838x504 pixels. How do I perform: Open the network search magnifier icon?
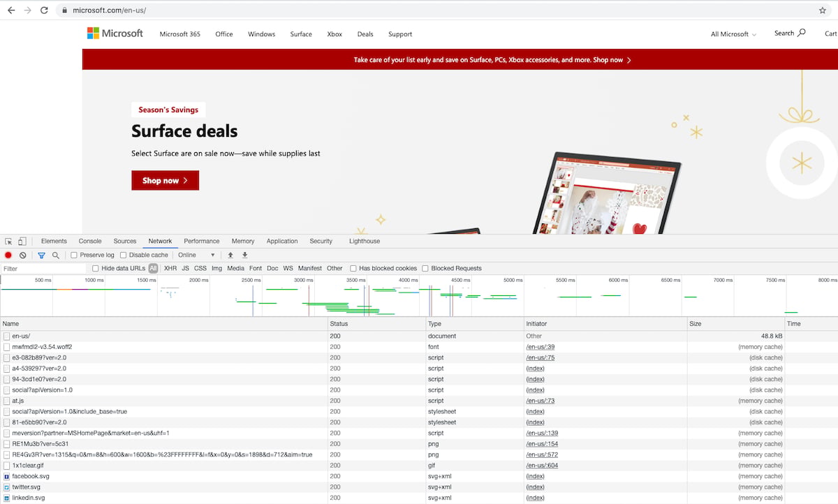56,255
